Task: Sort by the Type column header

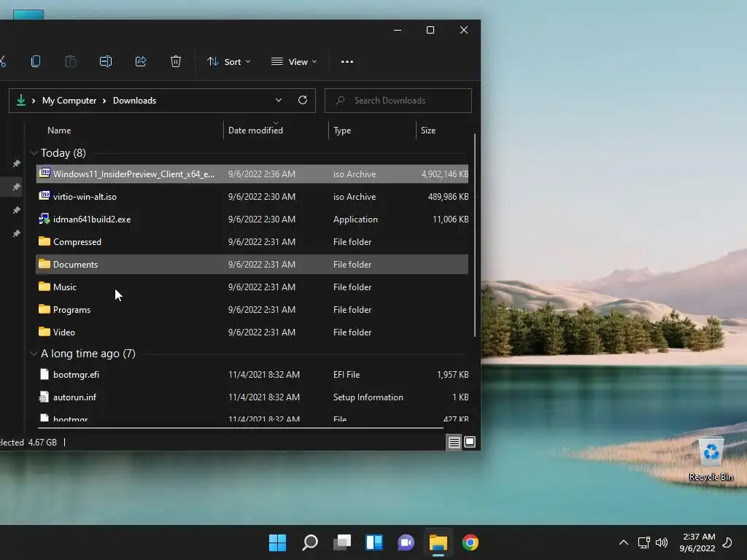Action: point(342,131)
